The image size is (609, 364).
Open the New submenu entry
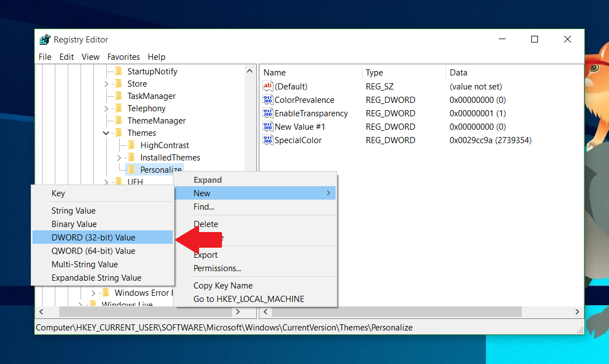click(256, 193)
